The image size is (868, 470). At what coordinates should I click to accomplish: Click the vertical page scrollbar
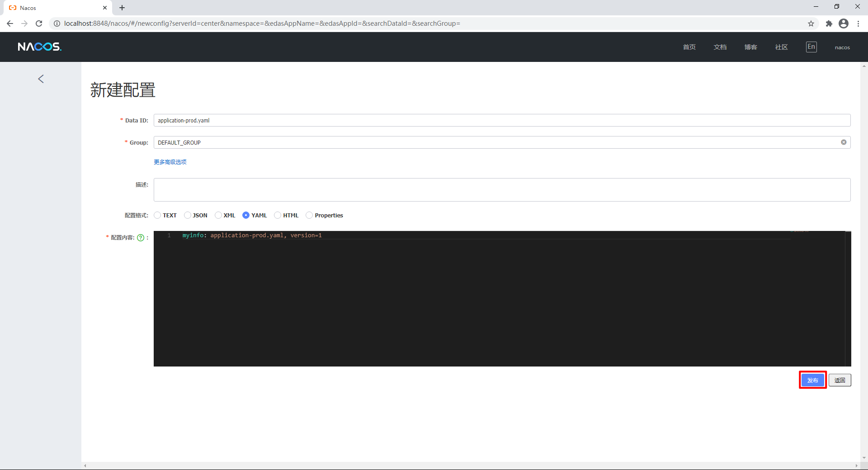[x=864, y=262]
